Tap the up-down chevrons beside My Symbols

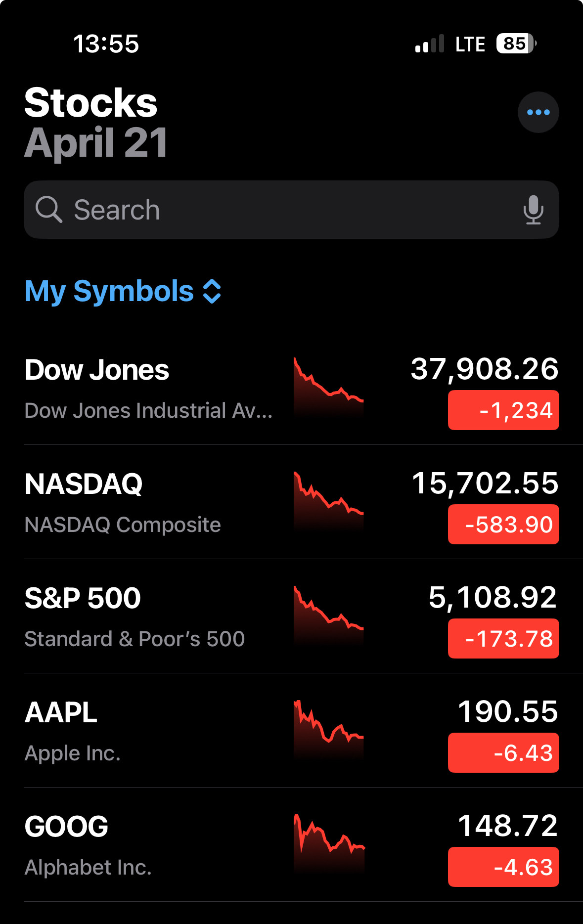tap(212, 291)
